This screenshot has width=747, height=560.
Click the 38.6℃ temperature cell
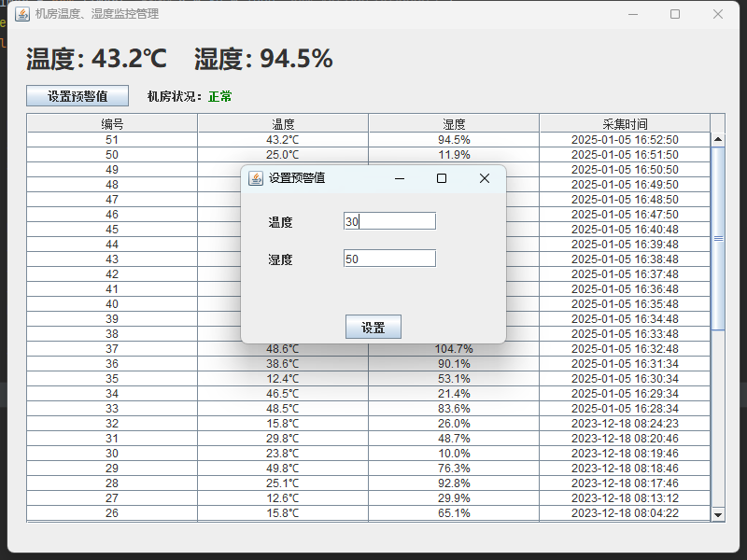coord(283,364)
